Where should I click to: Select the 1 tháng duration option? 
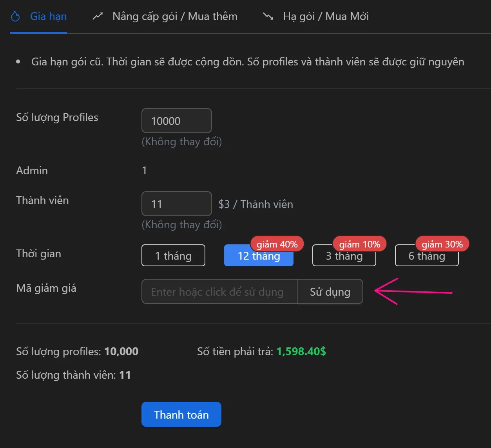click(173, 256)
